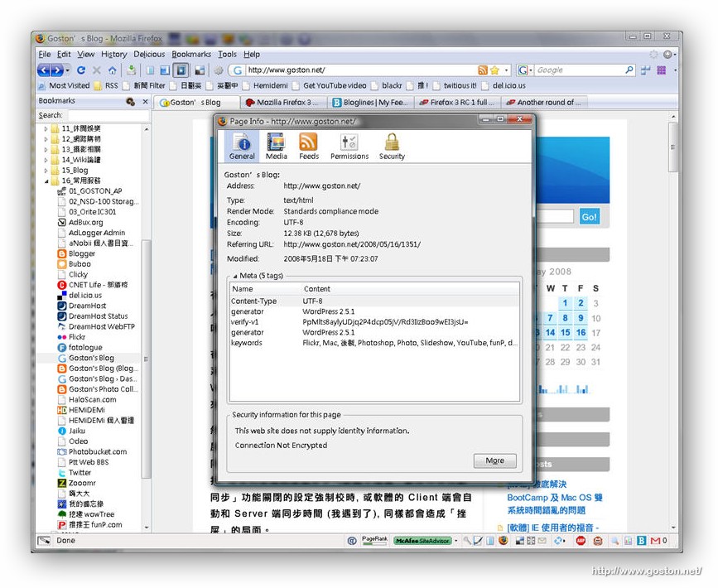Click the web page vertical scrollbar thumb
The height and width of the screenshot is (588, 718).
pos(672,147)
